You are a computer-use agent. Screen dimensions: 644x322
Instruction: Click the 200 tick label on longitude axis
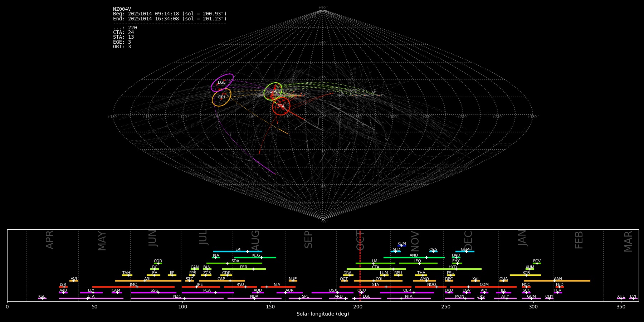(x=358, y=307)
